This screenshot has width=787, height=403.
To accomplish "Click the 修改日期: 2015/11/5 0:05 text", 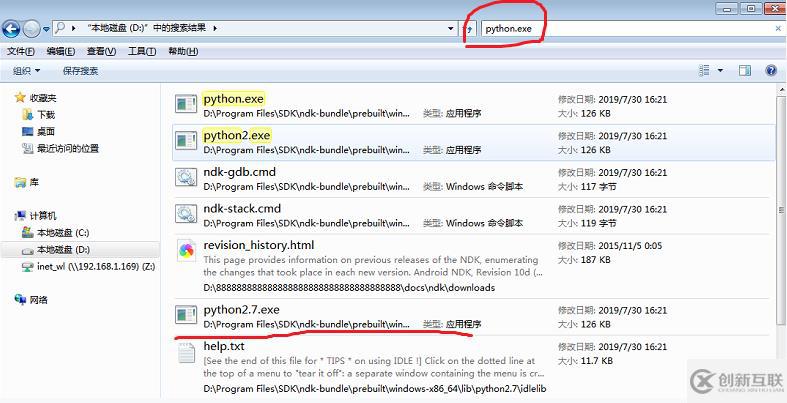I will pyautogui.click(x=610, y=246).
